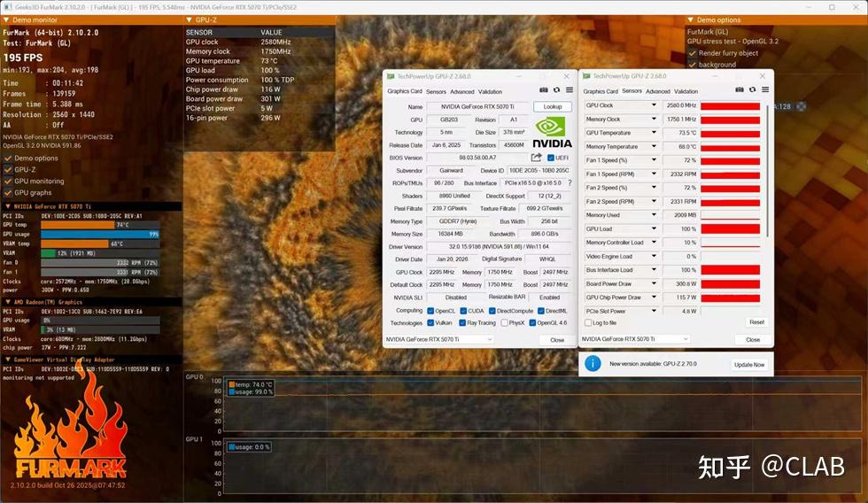Click the left GPU-Z window title icon
This screenshot has height=503, width=868.
pyautogui.click(x=391, y=76)
